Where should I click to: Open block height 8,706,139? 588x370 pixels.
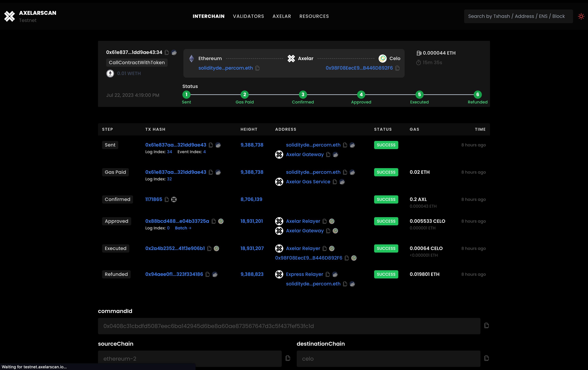(251, 199)
